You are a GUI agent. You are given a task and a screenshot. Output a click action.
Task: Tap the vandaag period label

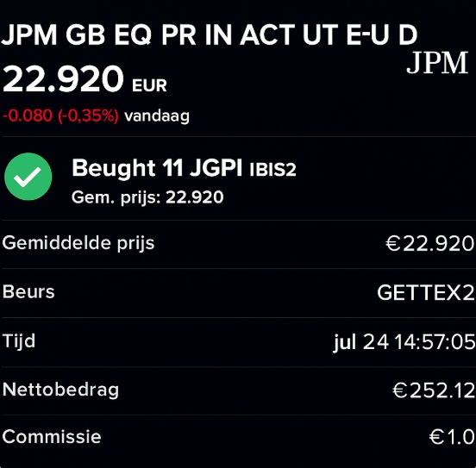pyautogui.click(x=157, y=116)
